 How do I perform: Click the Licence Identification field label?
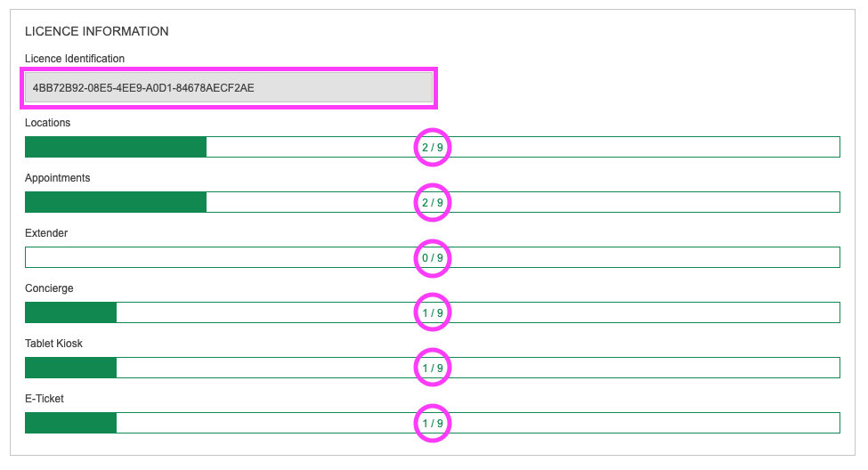tap(75, 59)
